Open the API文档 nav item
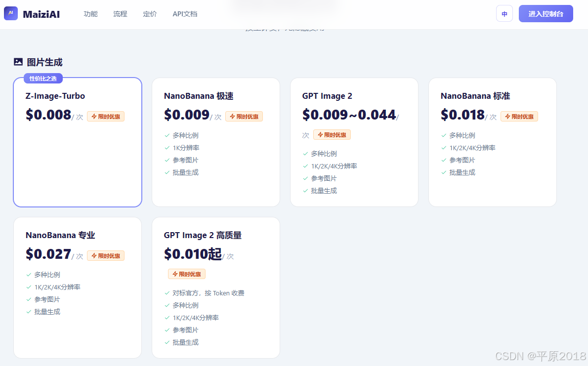This screenshot has height=366, width=588. (185, 14)
